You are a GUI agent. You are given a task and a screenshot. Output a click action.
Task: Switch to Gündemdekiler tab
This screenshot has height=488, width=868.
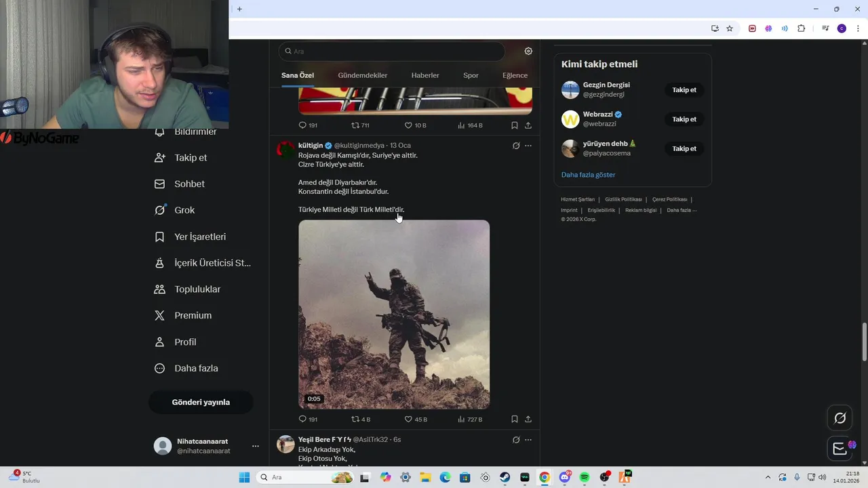[363, 75]
